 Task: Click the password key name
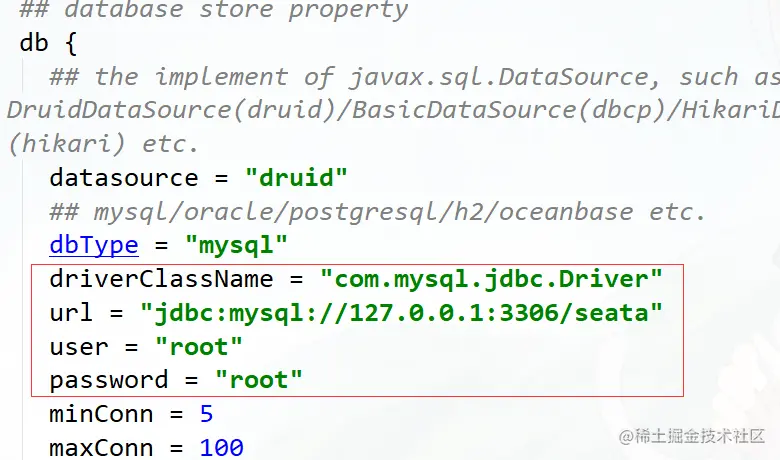click(108, 381)
